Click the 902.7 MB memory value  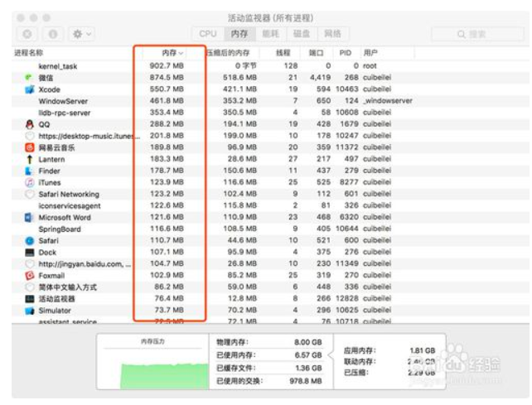[x=167, y=65]
